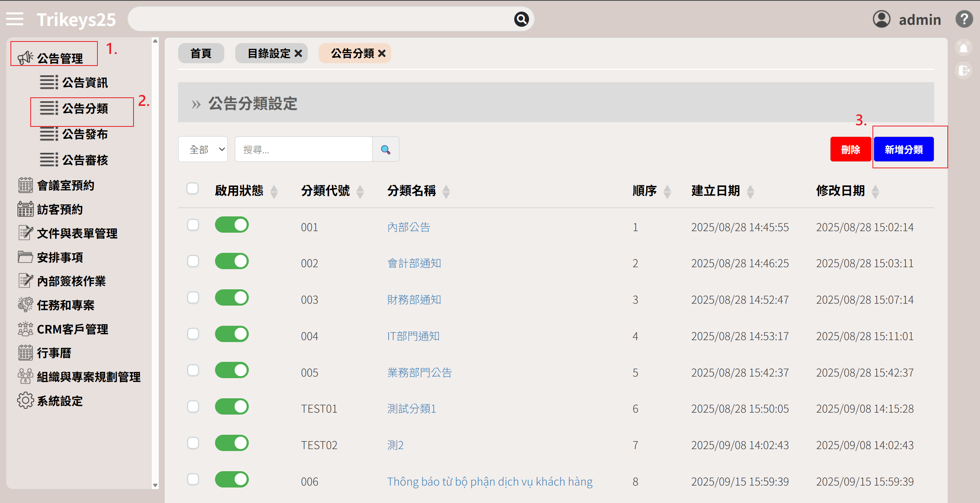
Task: Open the help question mark icon
Action: tap(964, 19)
